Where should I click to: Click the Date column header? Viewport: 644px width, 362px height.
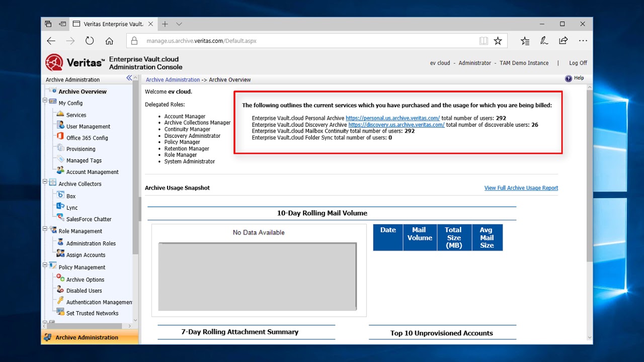pos(388,237)
